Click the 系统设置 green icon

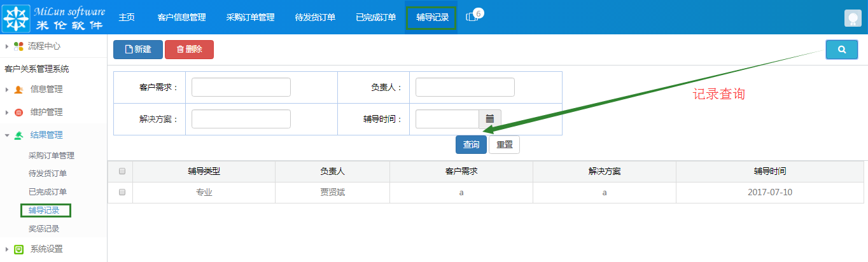click(18, 249)
